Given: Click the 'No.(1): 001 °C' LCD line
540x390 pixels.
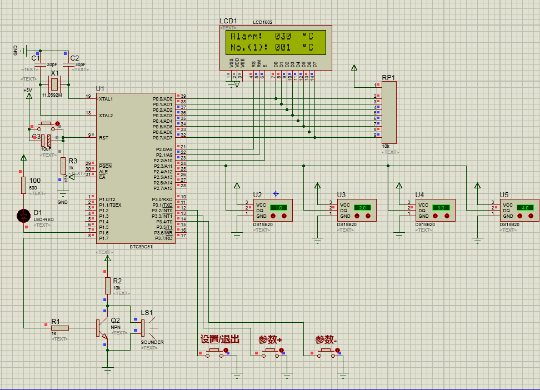Looking at the screenshot, I should [x=272, y=48].
